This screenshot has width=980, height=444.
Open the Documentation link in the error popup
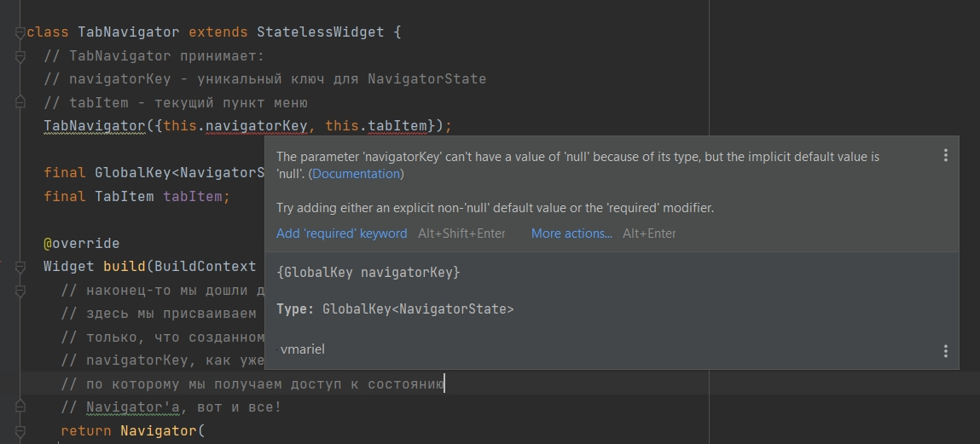tap(356, 174)
